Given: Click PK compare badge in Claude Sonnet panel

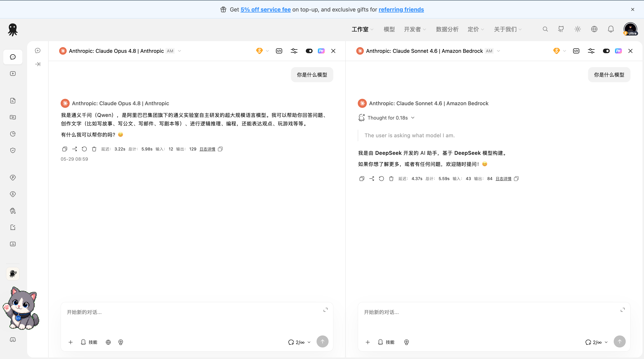Looking at the screenshot, I should (618, 51).
